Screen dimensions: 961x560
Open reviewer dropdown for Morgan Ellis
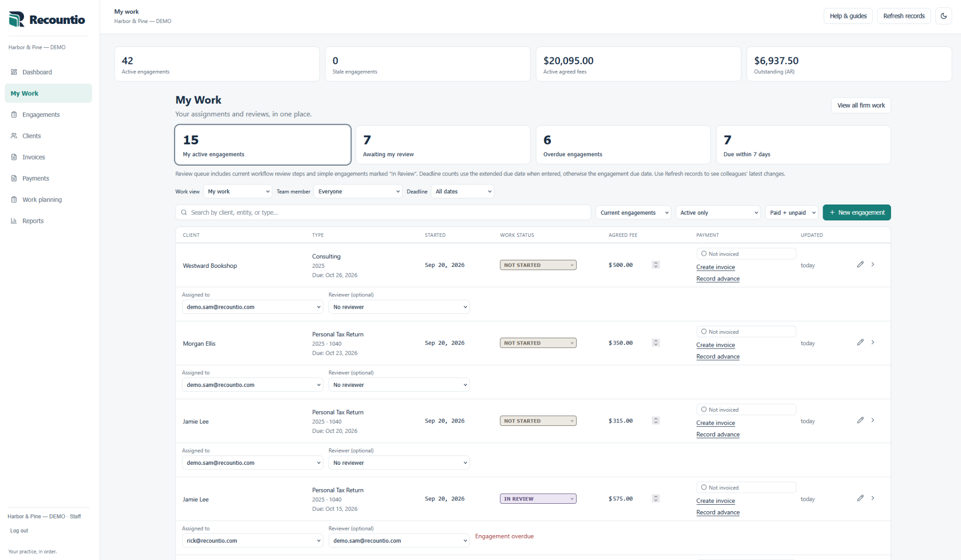[x=399, y=385]
